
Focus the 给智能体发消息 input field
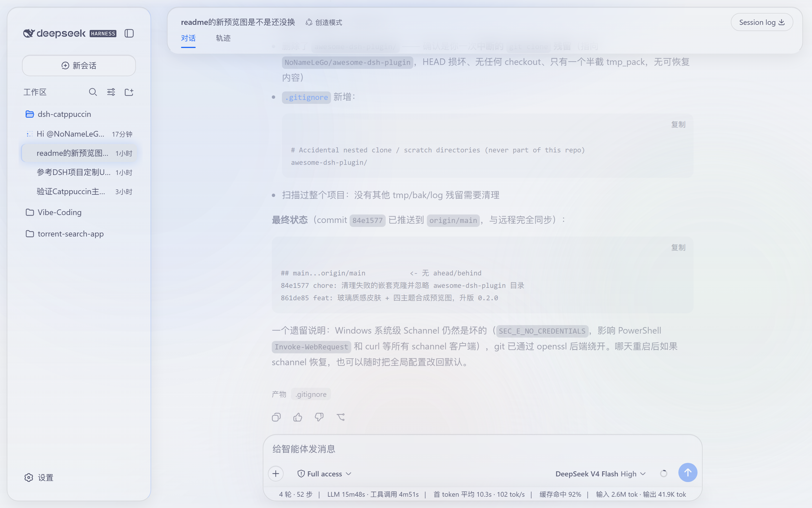click(482, 449)
